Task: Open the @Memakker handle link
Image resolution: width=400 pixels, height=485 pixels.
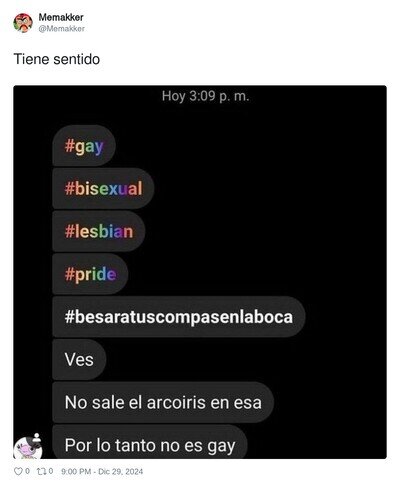Action: pyautogui.click(x=61, y=29)
